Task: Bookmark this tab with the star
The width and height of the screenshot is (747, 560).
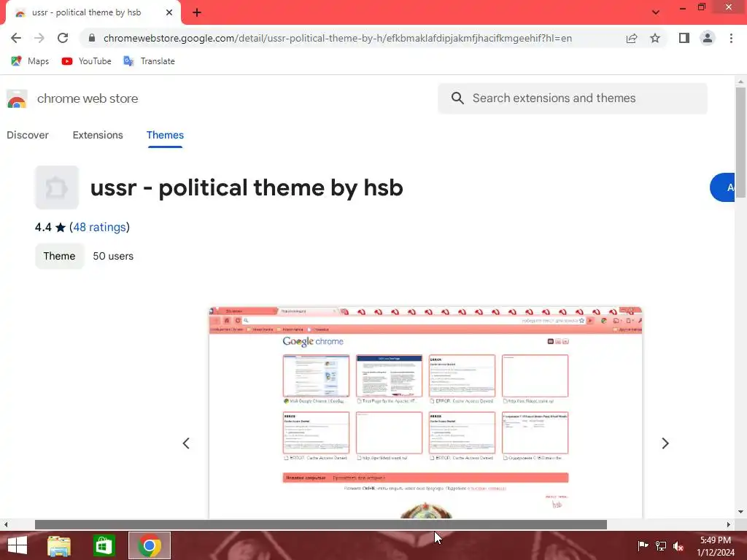Action: tap(655, 38)
